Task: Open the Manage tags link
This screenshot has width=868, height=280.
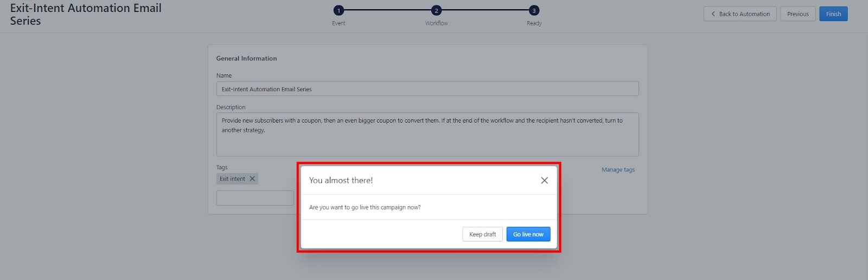Action: (x=618, y=170)
